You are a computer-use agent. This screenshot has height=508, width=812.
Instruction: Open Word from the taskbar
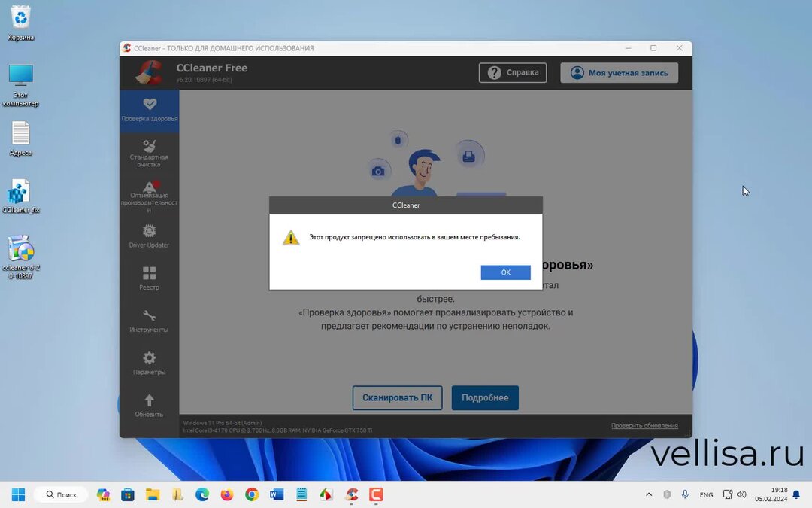277,494
